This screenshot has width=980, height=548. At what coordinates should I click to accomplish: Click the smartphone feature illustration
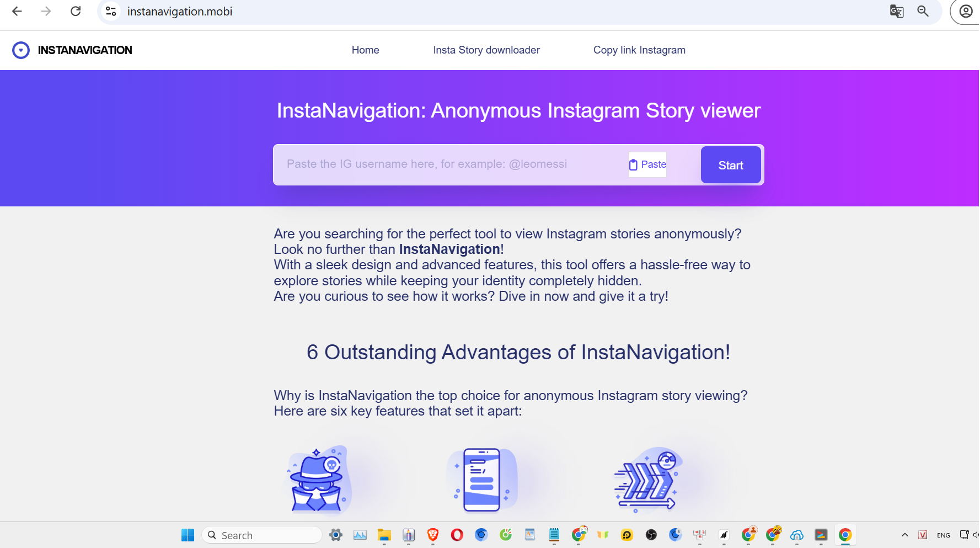point(482,479)
